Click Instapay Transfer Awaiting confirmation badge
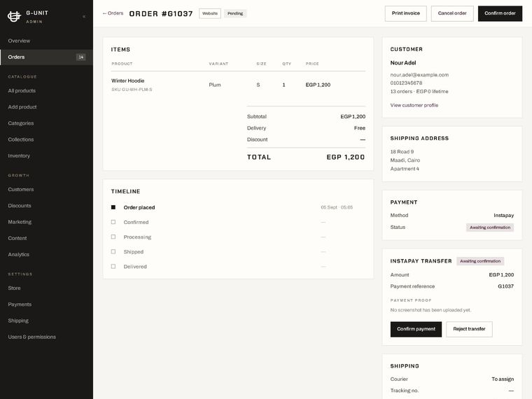 click(480, 261)
